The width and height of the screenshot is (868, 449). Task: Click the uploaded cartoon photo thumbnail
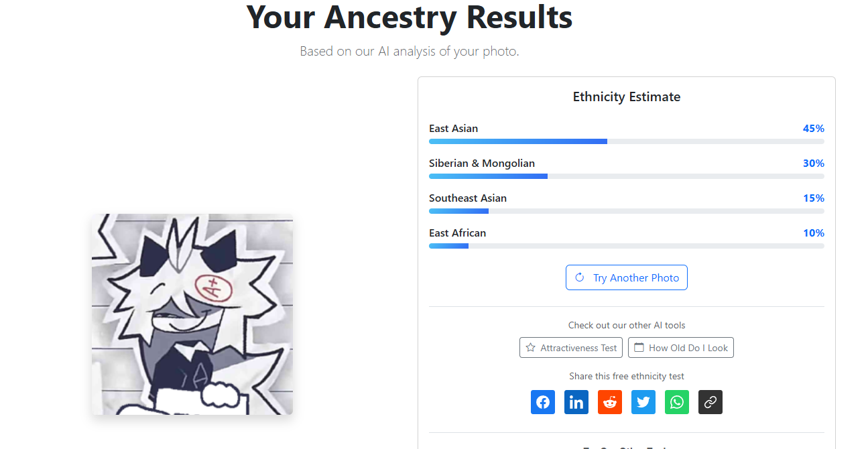coord(192,314)
